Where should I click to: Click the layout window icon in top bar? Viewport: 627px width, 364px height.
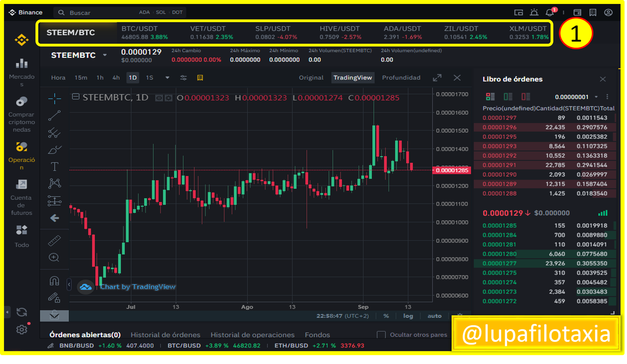[519, 13]
